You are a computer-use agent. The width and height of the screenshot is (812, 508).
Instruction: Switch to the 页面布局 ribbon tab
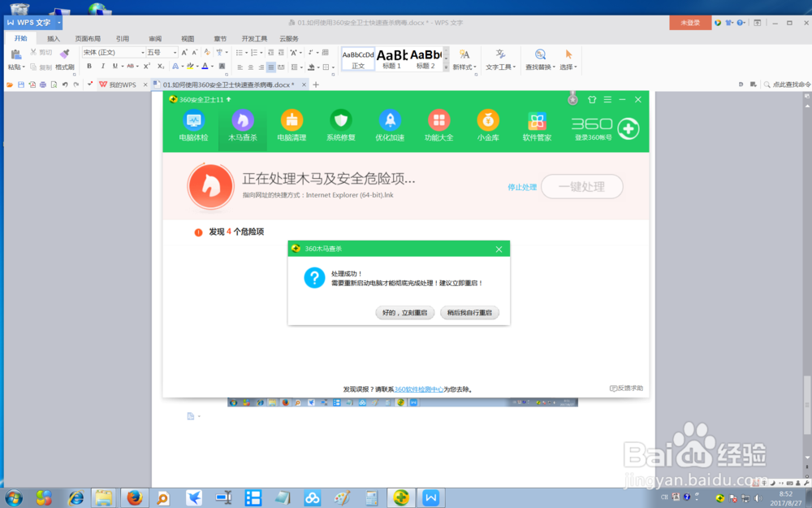click(88, 38)
